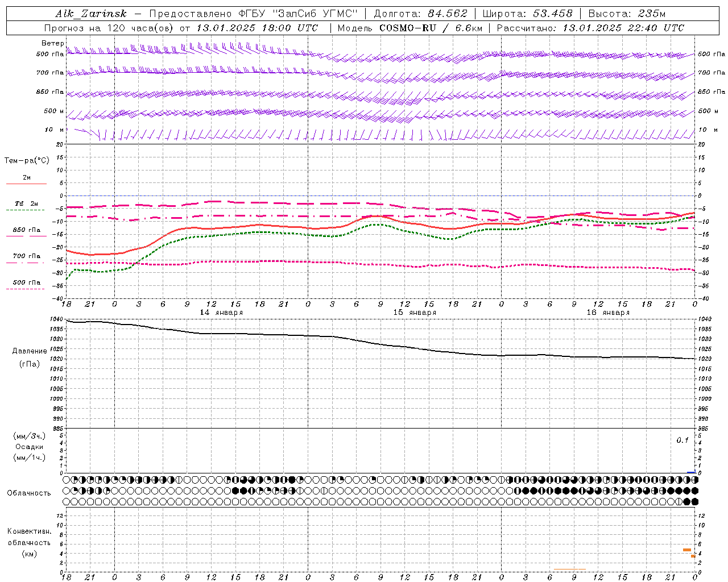Viewport: 728px width, 582px height.
Task: Click the 500 гПа temperature legend entry
Action: [26, 282]
